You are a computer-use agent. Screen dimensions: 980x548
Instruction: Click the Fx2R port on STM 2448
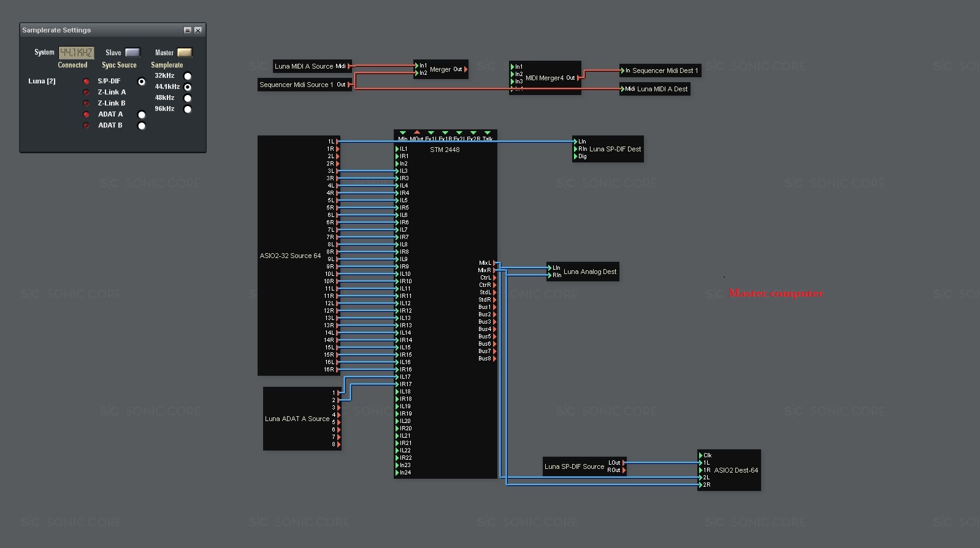473,132
